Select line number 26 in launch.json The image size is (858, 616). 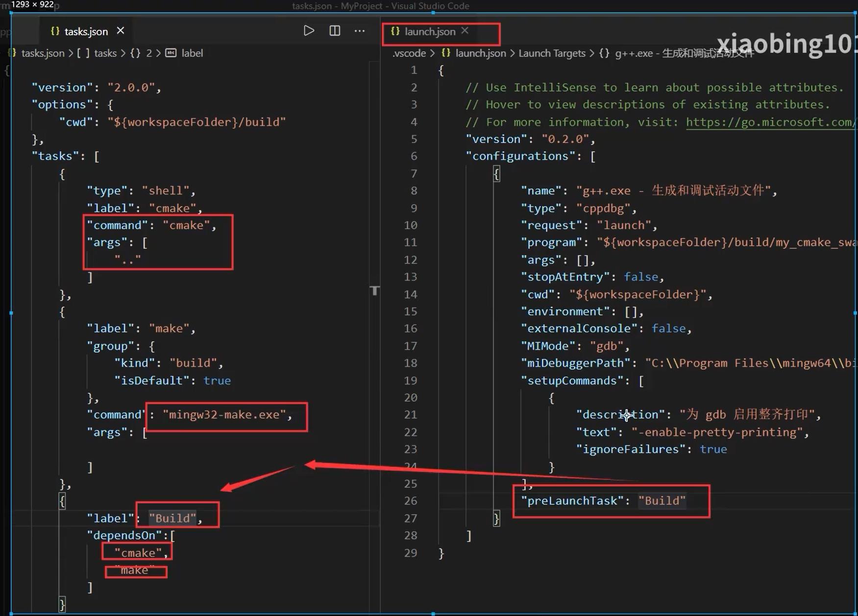tap(411, 501)
